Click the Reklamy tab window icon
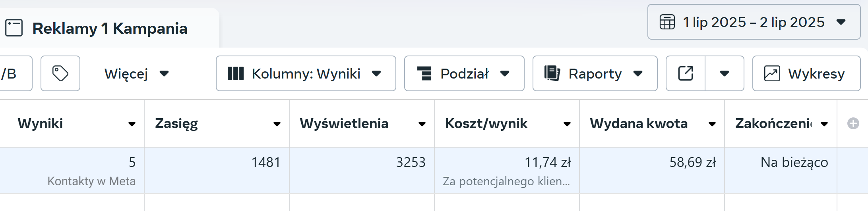The height and width of the screenshot is (211, 868). click(x=14, y=28)
